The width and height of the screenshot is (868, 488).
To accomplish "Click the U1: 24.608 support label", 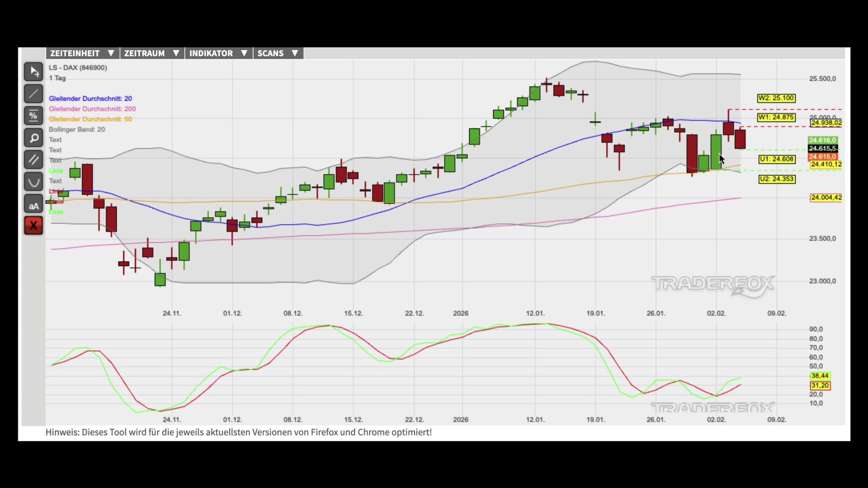I will coord(776,159).
